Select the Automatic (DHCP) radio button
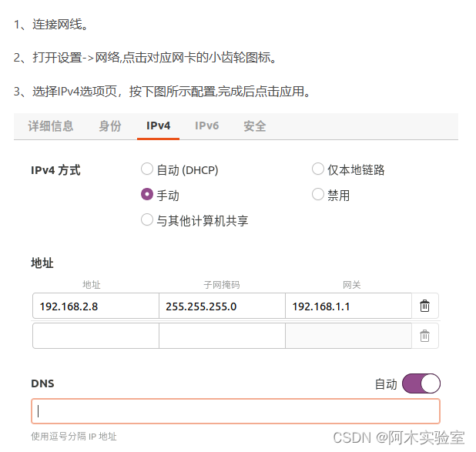The width and height of the screenshot is (476, 452). [147, 169]
